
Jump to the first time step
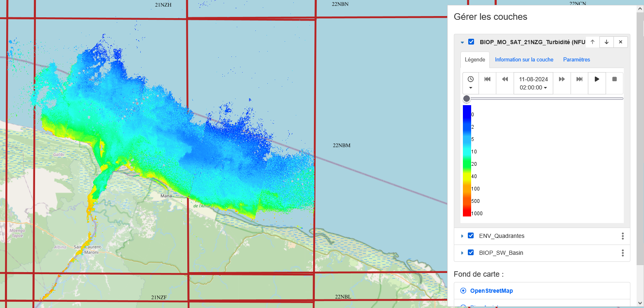(x=487, y=79)
